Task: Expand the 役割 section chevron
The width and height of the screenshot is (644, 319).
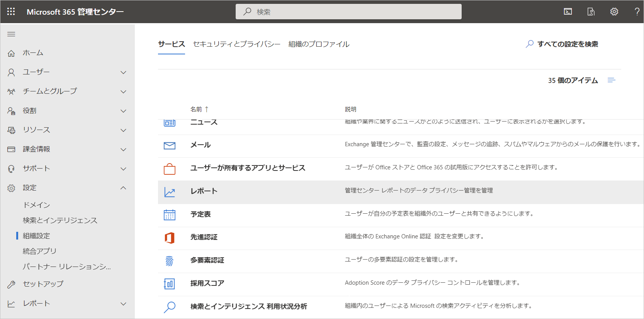Action: [x=123, y=111]
